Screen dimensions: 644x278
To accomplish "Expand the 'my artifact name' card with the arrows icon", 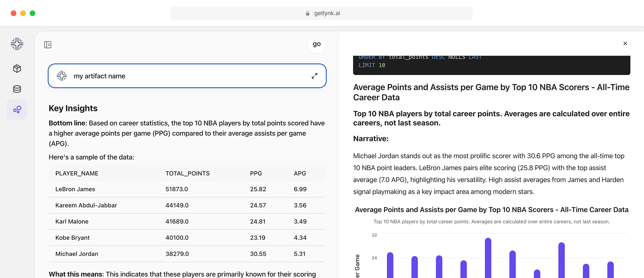I will 315,76.
